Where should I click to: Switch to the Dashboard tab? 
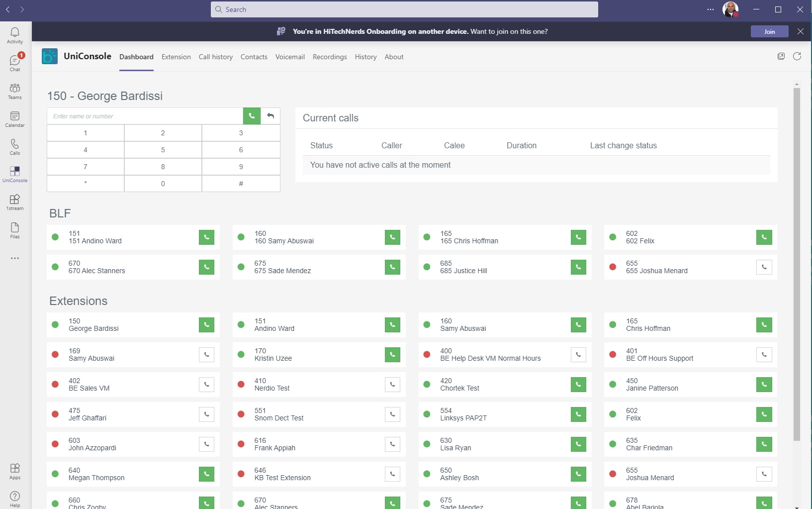tap(136, 57)
